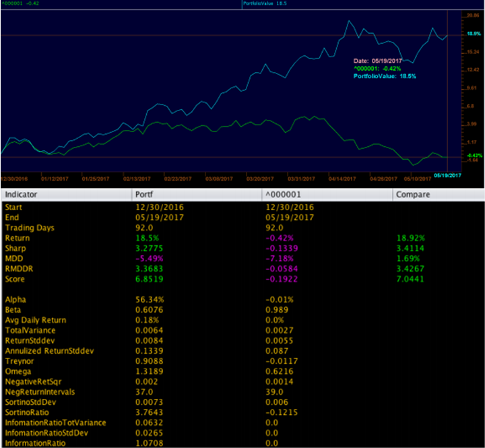The height and width of the screenshot is (448, 485).
Task: Click the highlighted 05/19/2017 axis date
Action: tap(447, 175)
